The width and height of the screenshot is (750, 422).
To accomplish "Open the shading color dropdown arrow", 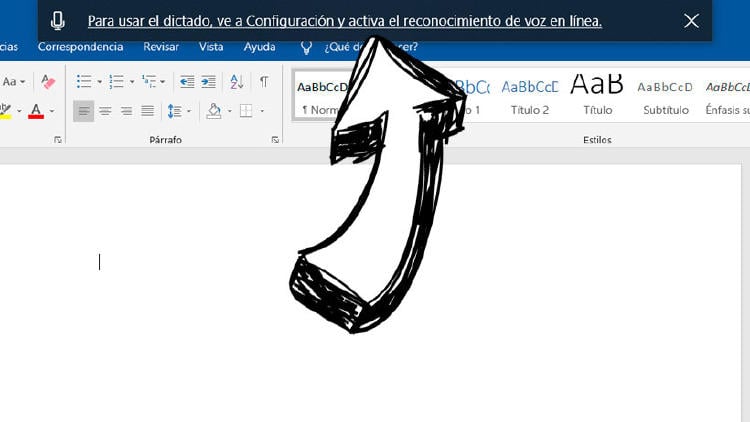I will point(229,111).
